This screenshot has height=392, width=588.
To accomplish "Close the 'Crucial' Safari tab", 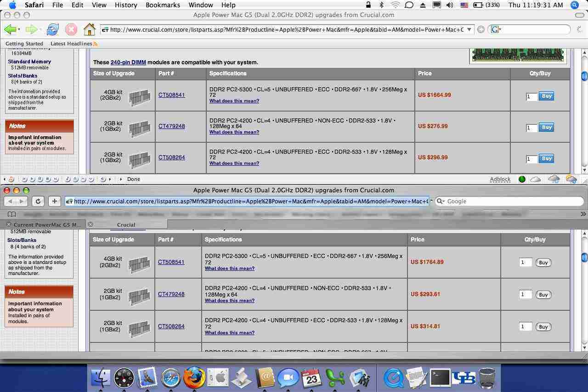I will coord(90,224).
